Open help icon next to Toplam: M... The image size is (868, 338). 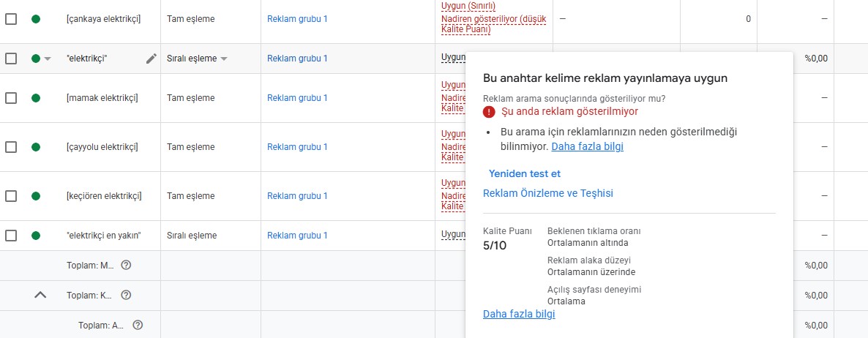(126, 265)
